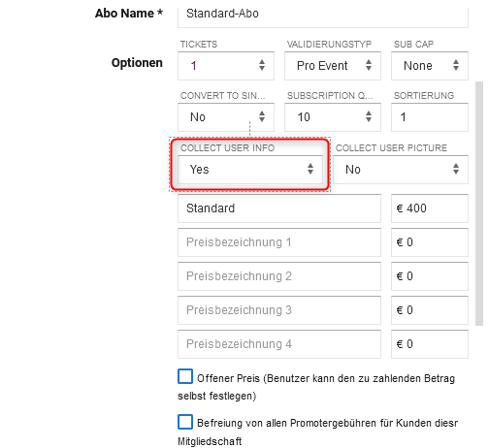Open the Collect User Info dropdown
Viewport: 489px width, 448px height.
click(x=250, y=170)
